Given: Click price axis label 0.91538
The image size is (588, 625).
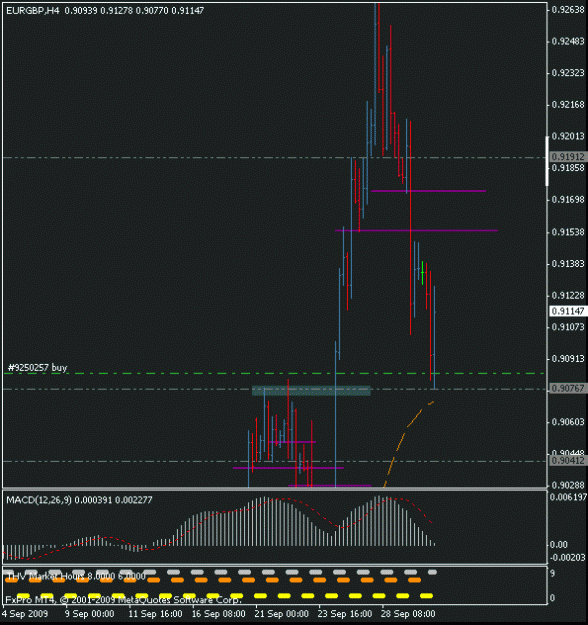Looking at the screenshot, I should (x=568, y=232).
